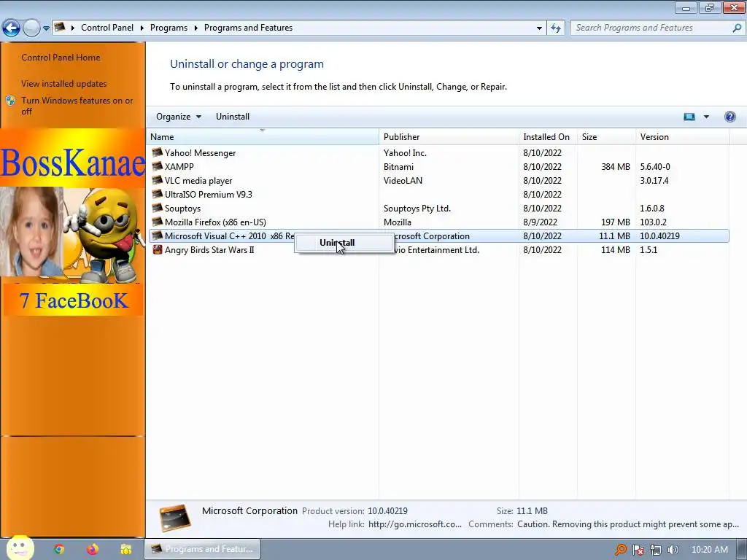Select Programs in the breadcrumb path
The height and width of the screenshot is (560, 747).
pos(169,28)
